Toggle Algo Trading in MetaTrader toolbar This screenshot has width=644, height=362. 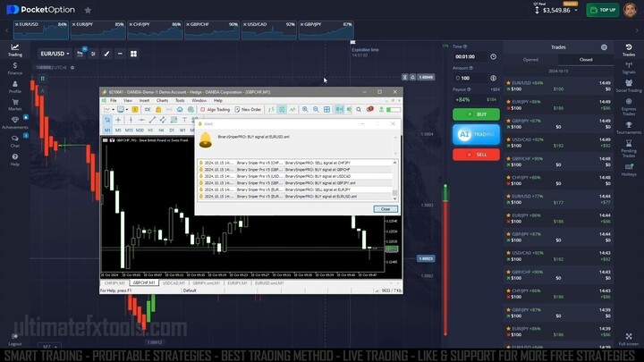coord(215,110)
